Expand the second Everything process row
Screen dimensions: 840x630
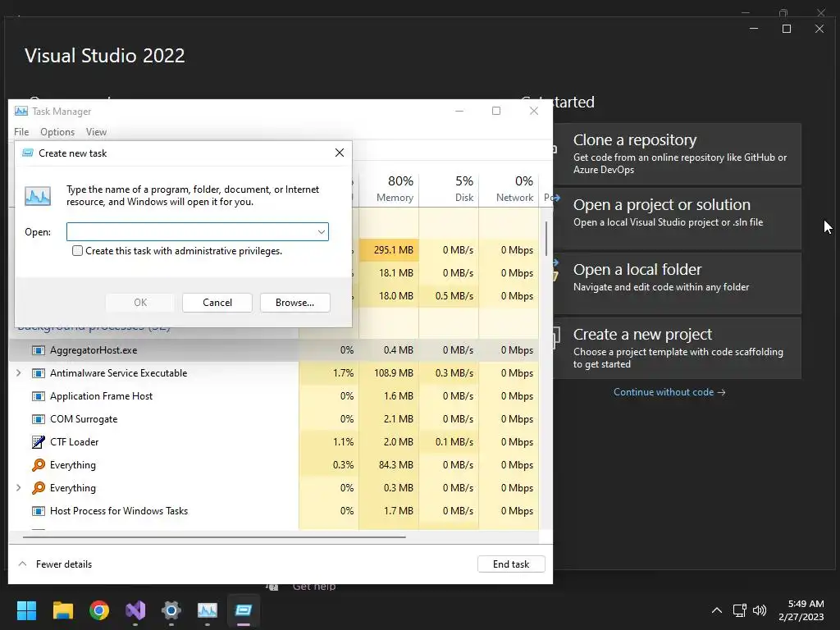click(19, 488)
